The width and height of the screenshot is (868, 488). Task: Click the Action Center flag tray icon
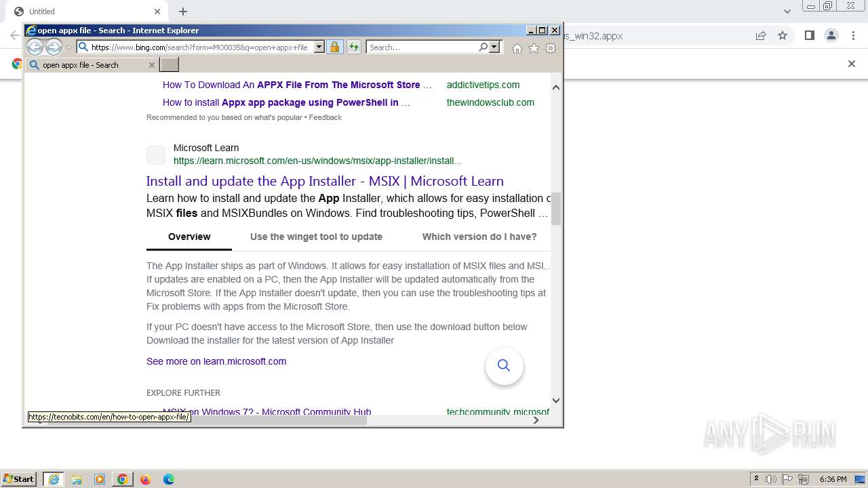pos(787,479)
